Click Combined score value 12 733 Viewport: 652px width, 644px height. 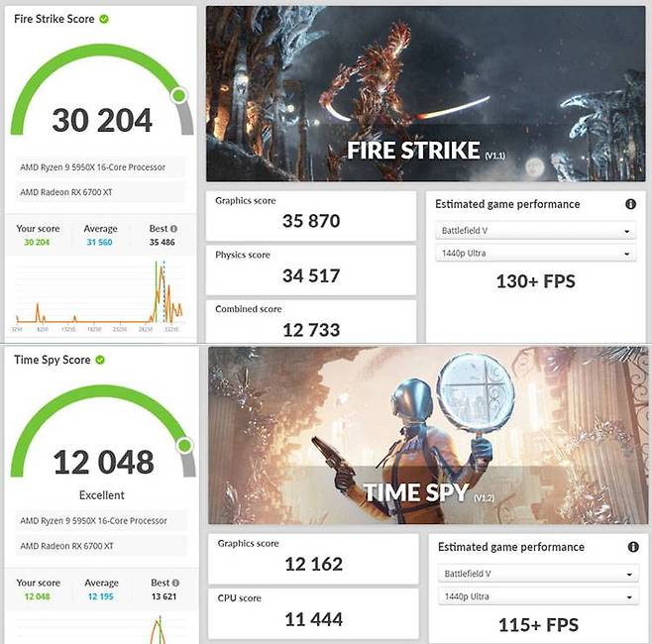tap(311, 330)
